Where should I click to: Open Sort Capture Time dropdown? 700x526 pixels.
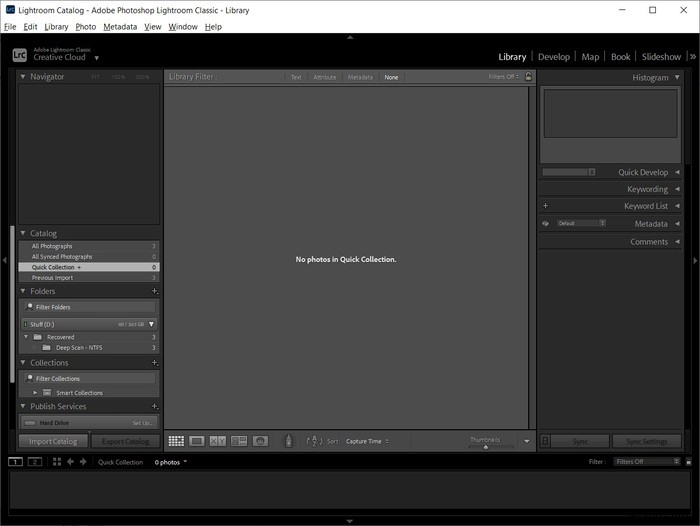tap(367, 441)
